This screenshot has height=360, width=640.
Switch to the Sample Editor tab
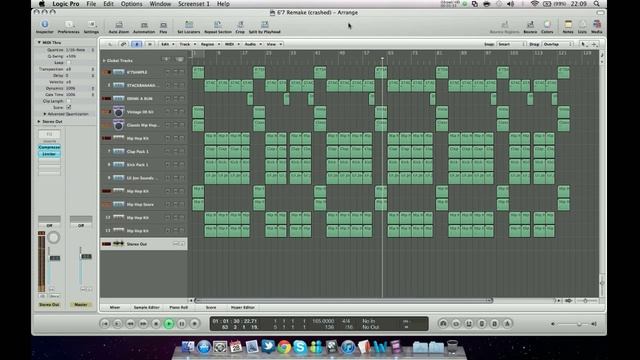pos(147,307)
